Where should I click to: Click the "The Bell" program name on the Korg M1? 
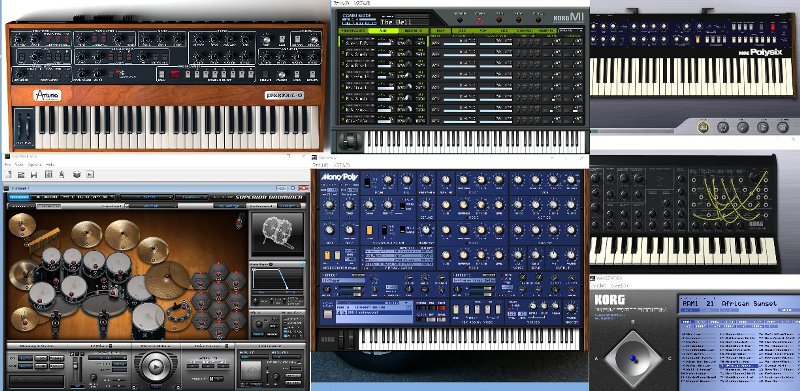[397, 22]
